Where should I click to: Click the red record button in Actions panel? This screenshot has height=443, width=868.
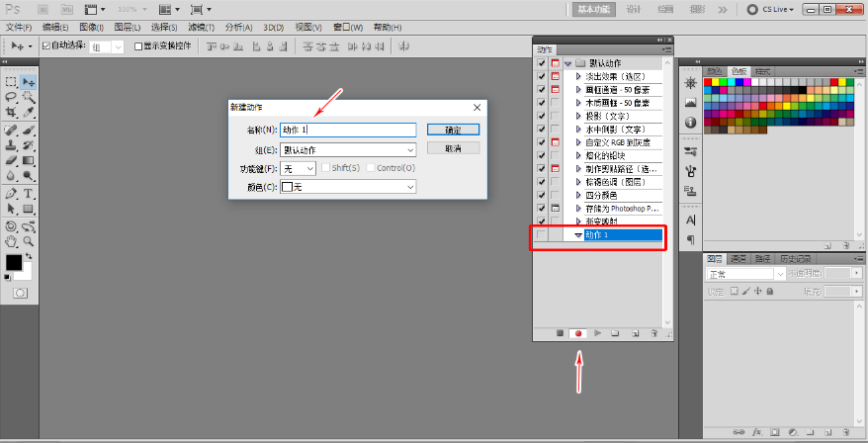coord(578,334)
